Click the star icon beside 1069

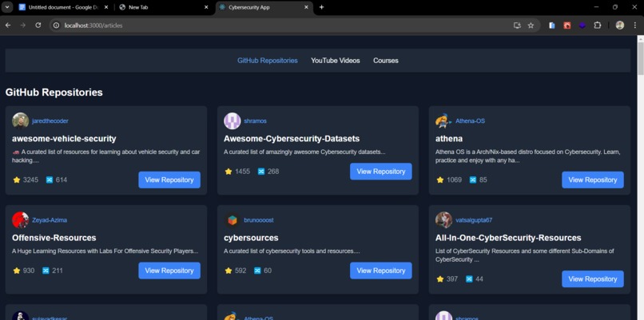(x=440, y=180)
